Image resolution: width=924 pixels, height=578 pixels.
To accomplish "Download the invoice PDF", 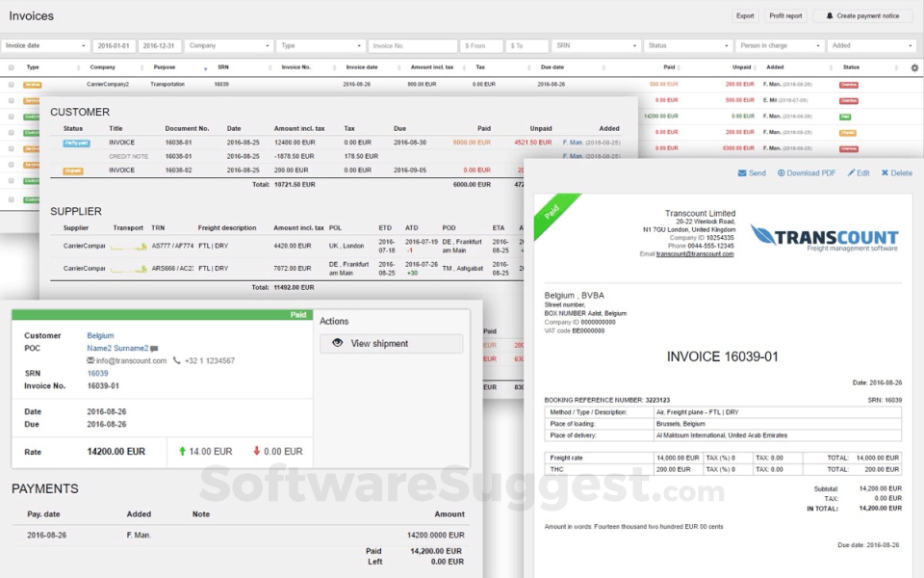I will (x=807, y=172).
